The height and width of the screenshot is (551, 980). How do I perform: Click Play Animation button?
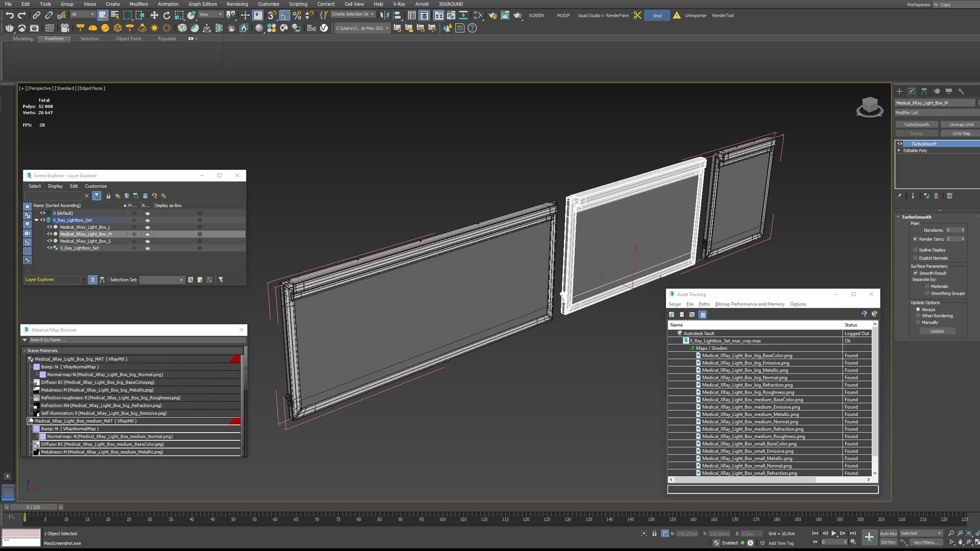pos(834,533)
